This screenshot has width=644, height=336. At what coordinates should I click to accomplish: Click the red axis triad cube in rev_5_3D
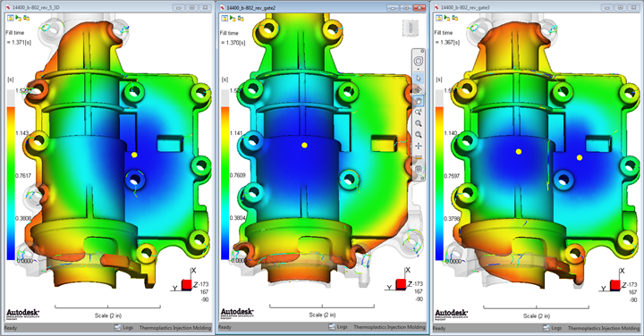click(187, 284)
